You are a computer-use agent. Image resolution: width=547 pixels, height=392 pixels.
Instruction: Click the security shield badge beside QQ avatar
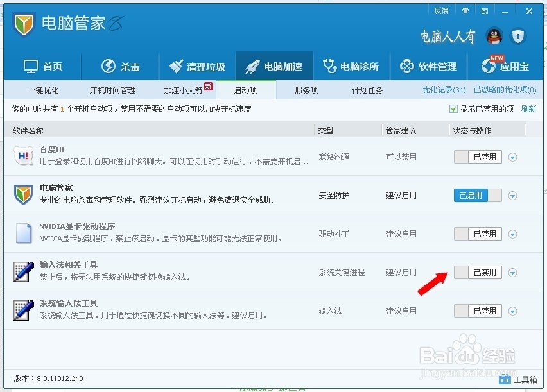518,36
